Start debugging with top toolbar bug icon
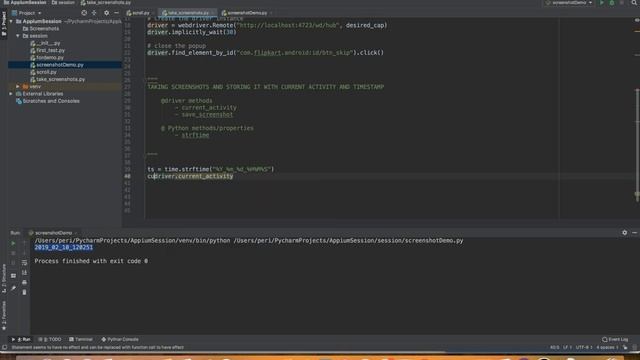Screen dimensions: 640x360 (x=612, y=3)
